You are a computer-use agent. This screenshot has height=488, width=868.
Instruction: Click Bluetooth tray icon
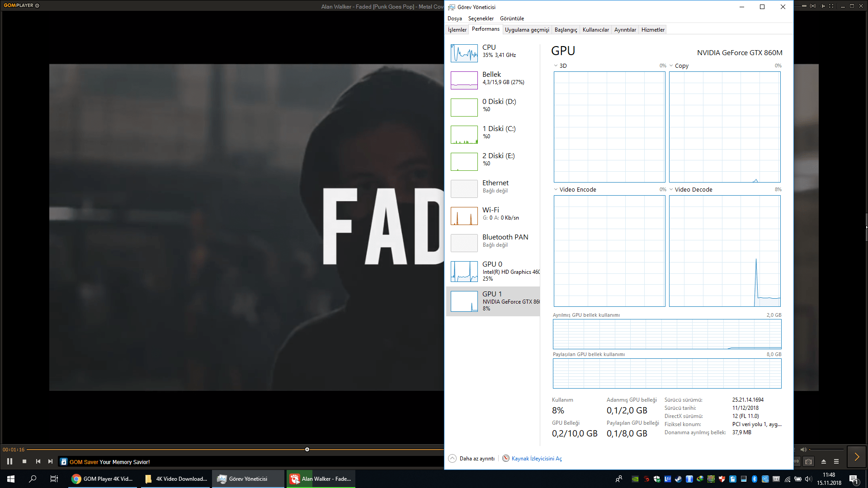[754, 479]
